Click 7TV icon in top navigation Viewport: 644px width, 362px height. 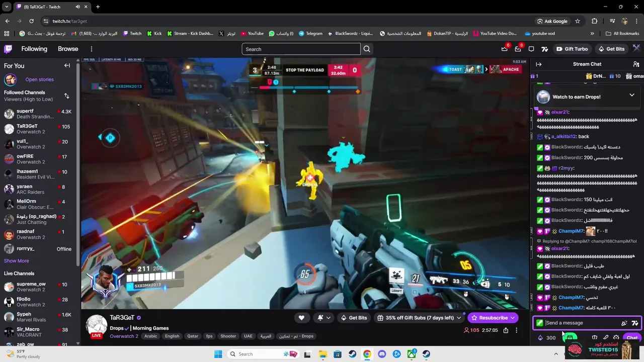point(544,49)
